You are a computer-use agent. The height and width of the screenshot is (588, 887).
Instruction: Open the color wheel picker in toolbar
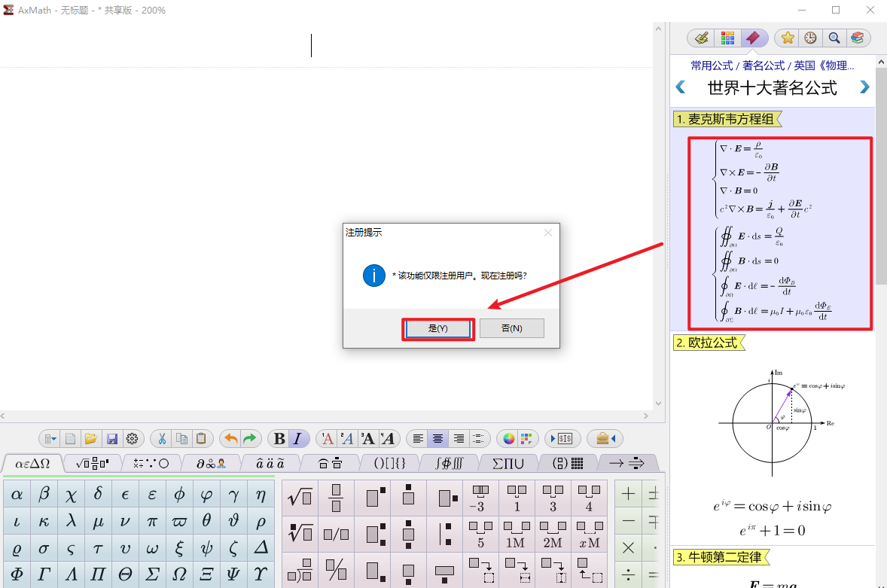[x=509, y=438]
